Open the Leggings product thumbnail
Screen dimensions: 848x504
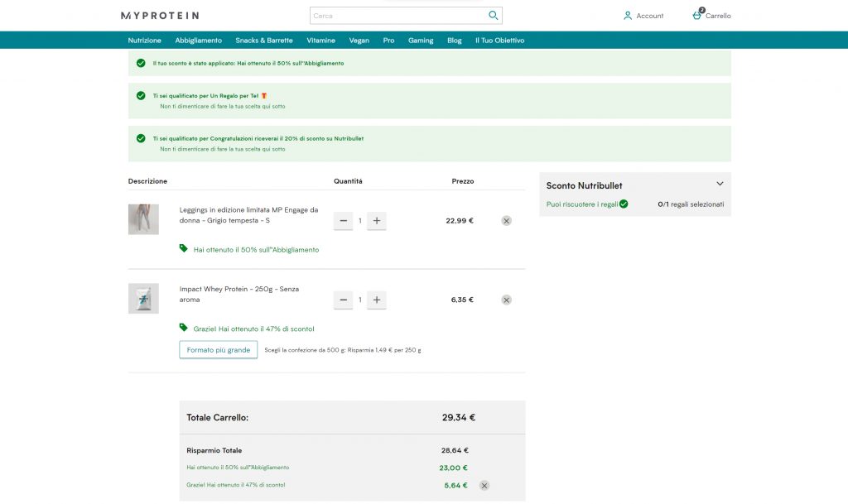[x=143, y=219]
